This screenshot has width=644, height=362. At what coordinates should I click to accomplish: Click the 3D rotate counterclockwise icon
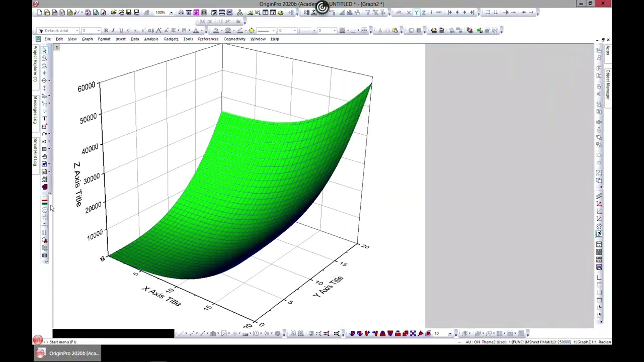point(352,333)
